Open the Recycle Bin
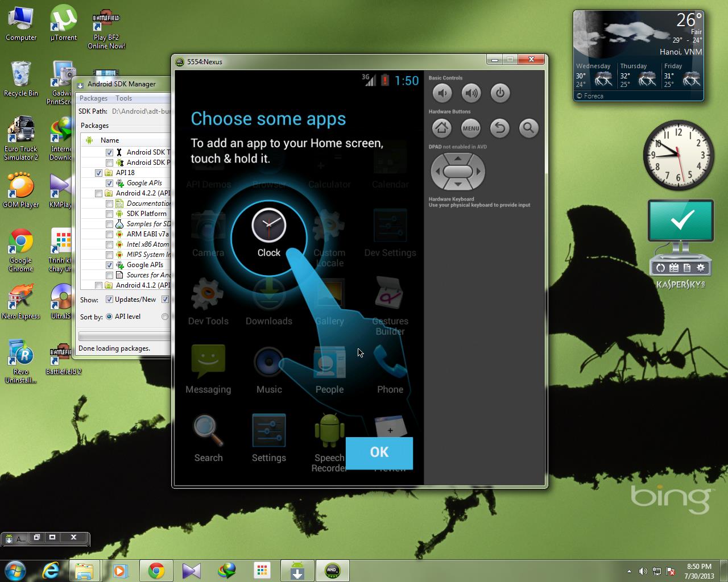 tap(21, 80)
